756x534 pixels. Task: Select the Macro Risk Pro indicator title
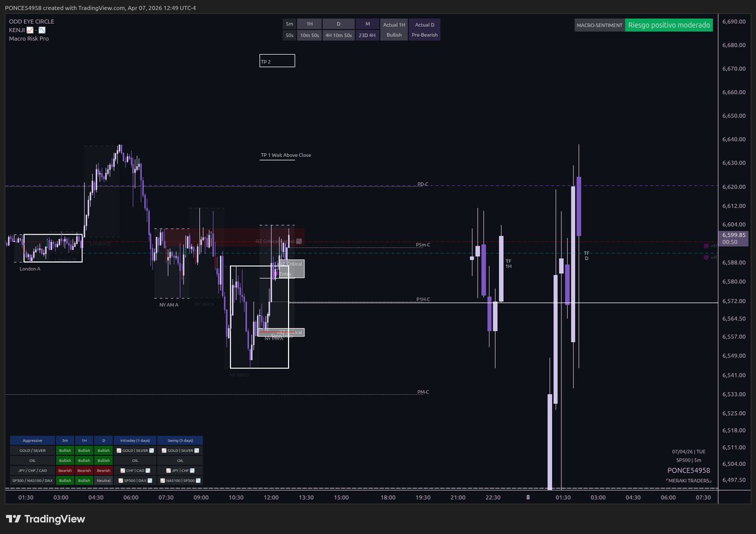pos(29,38)
